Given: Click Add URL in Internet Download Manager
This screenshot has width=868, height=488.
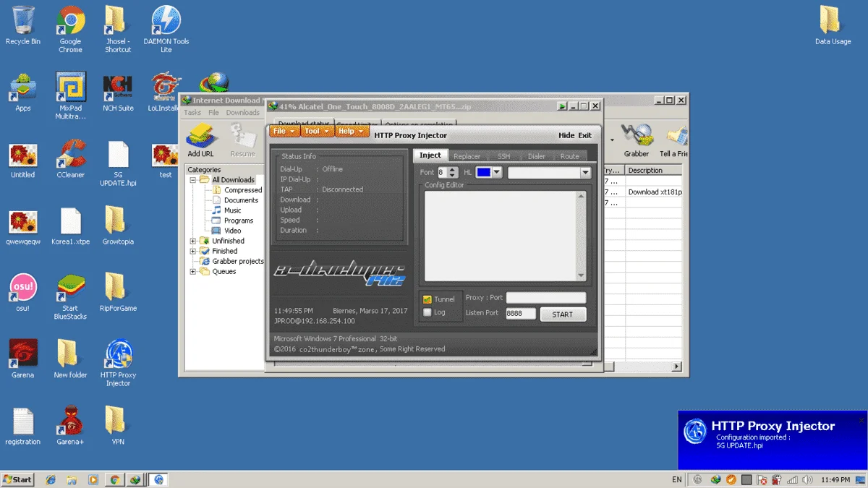Looking at the screenshot, I should pos(200,140).
